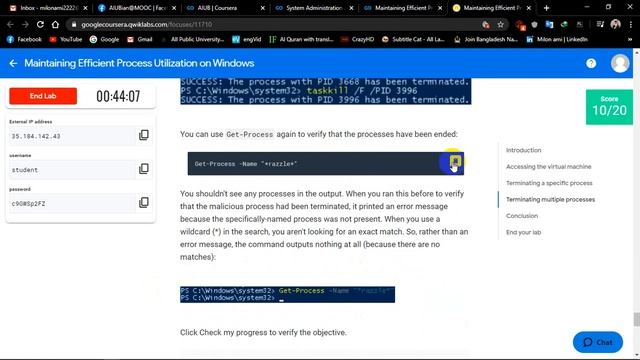Go back with the browser back arrow
Viewport: 640px width, 360px height.
[10, 24]
